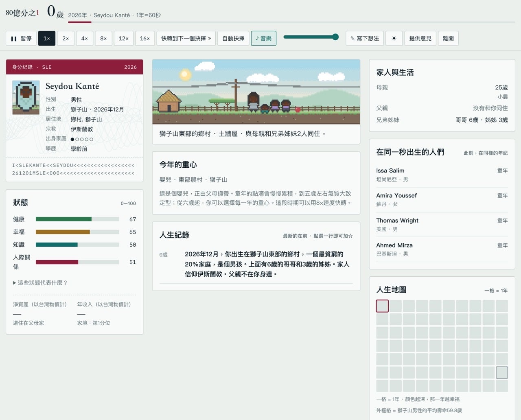The height and width of the screenshot is (420, 521).
Task: Set playback speed to 1×
Action: 47,38
